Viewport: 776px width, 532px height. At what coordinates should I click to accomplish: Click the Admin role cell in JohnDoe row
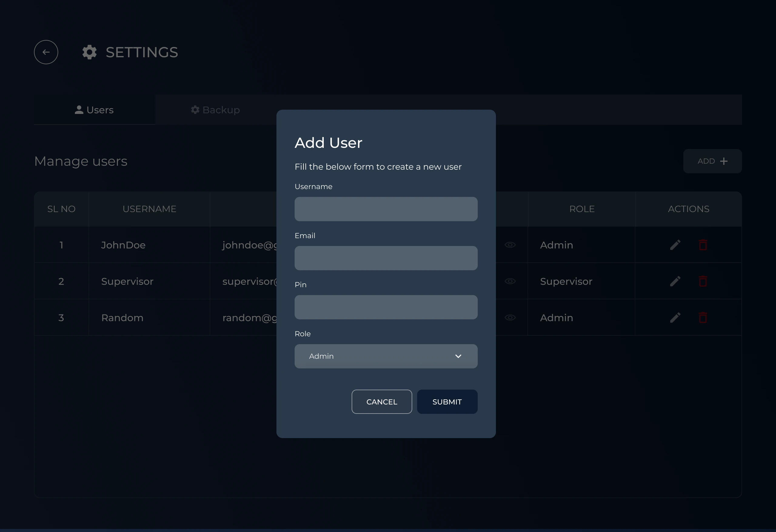click(x=581, y=244)
